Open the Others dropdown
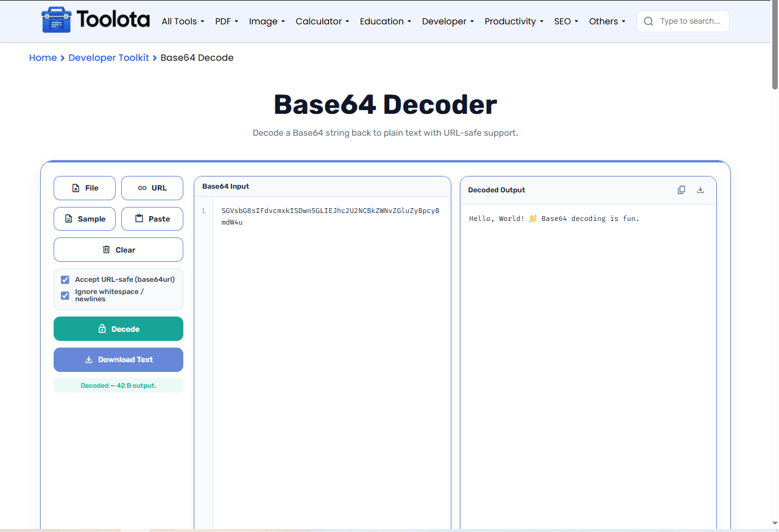The width and height of the screenshot is (779, 532). tap(607, 21)
